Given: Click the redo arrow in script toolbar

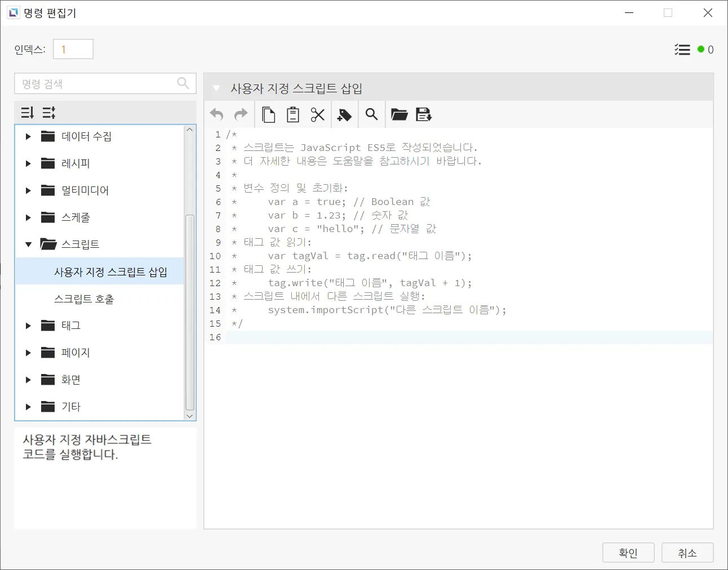Looking at the screenshot, I should tap(241, 115).
